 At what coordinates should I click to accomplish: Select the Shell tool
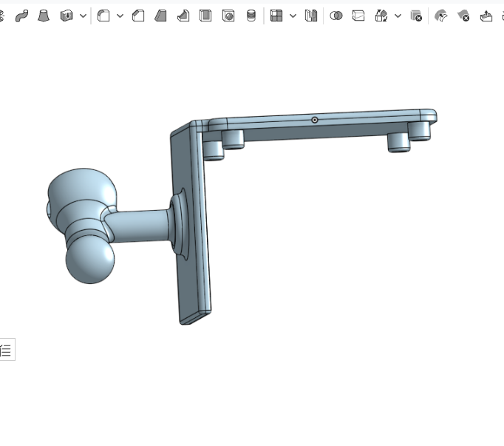(x=205, y=16)
